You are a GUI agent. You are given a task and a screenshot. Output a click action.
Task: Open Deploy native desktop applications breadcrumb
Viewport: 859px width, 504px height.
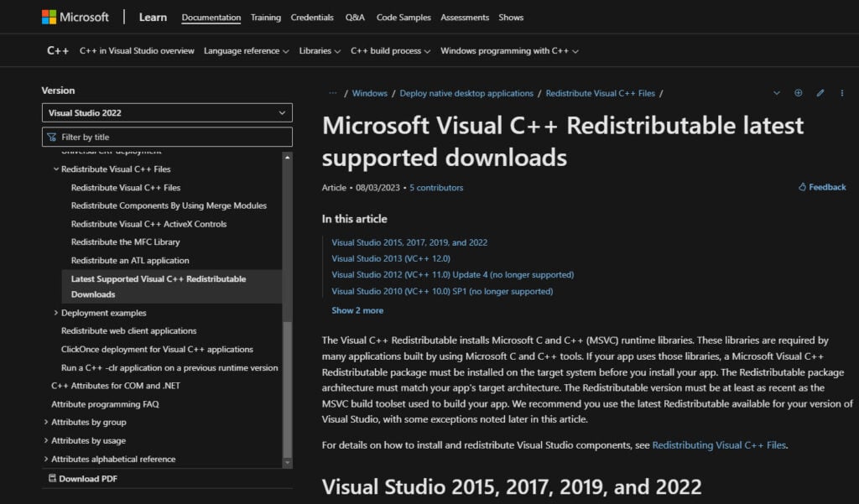[x=466, y=94]
